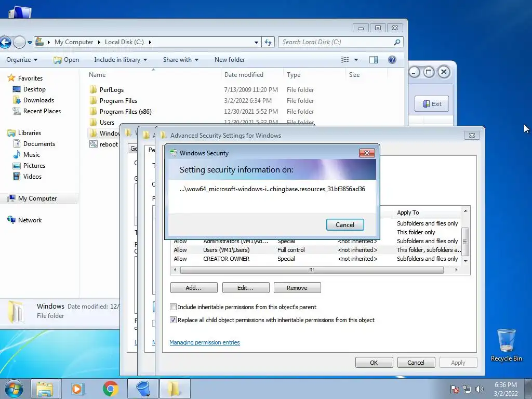
Task: Uncheck Replace all child object permissions
Action: point(173,320)
